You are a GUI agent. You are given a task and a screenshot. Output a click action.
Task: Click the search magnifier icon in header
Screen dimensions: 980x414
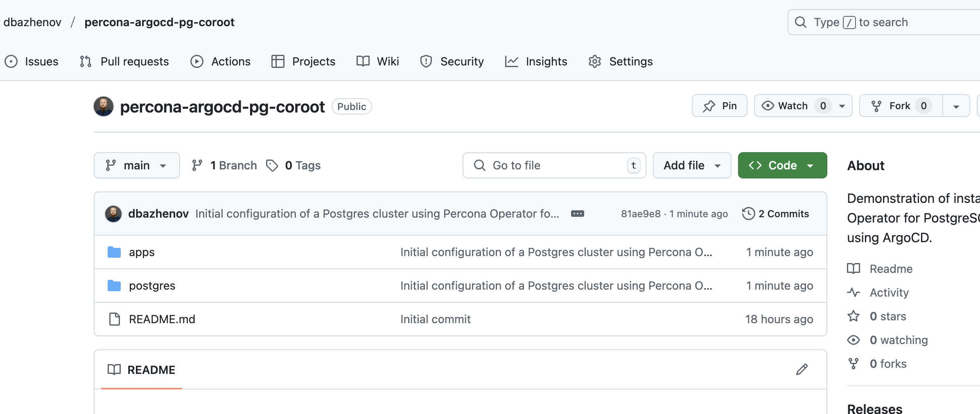click(x=800, y=22)
